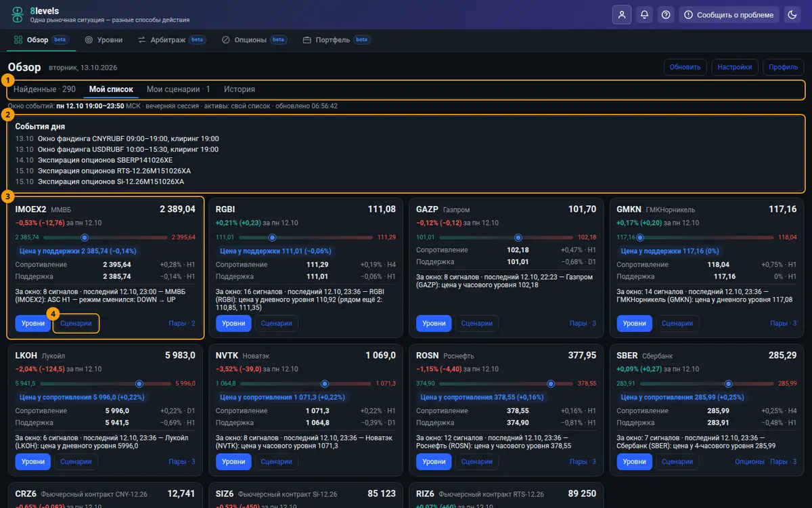Click the 'Цена у сопротивления 5 996,0' badge
Image resolution: width=812 pixels, height=508 pixels.
82,397
